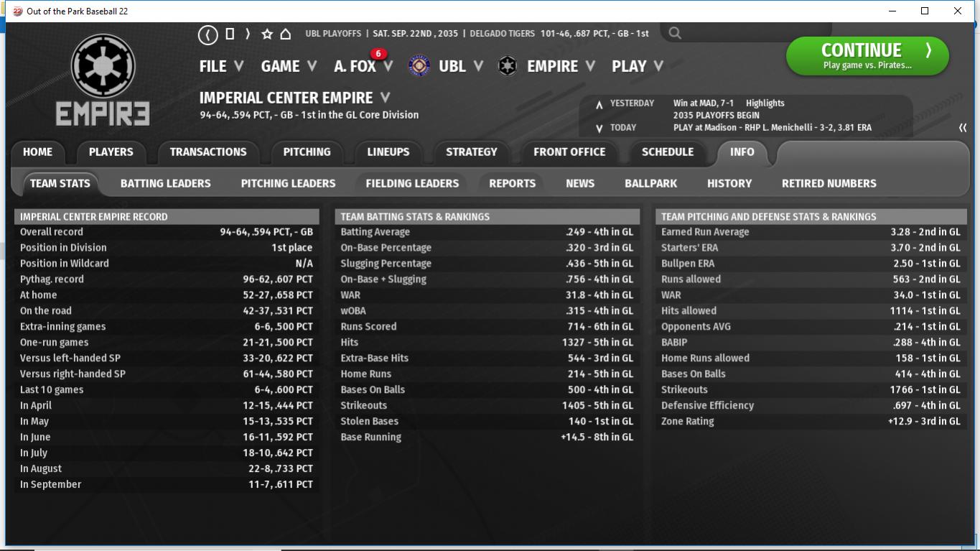Click the home icon in top bar
This screenshot has height=551, width=980.
(x=286, y=34)
